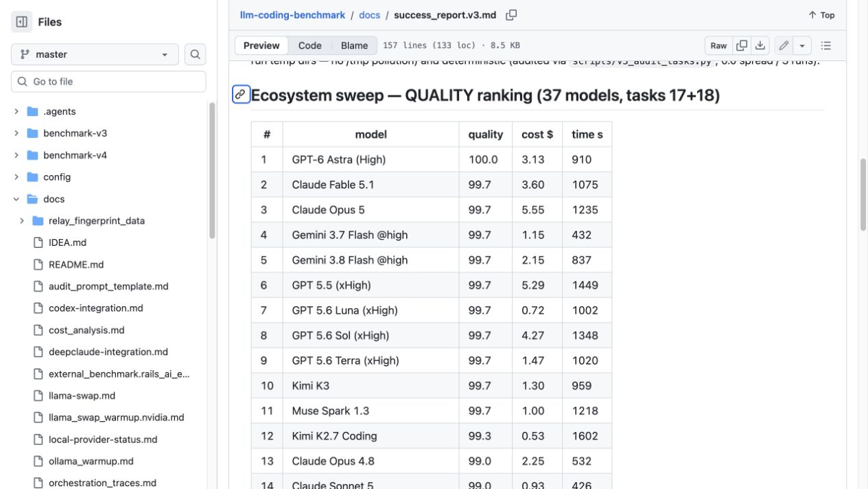Expand the benchmark-v4 folder chevron
Viewport: 868px width, 489px height.
coord(16,155)
